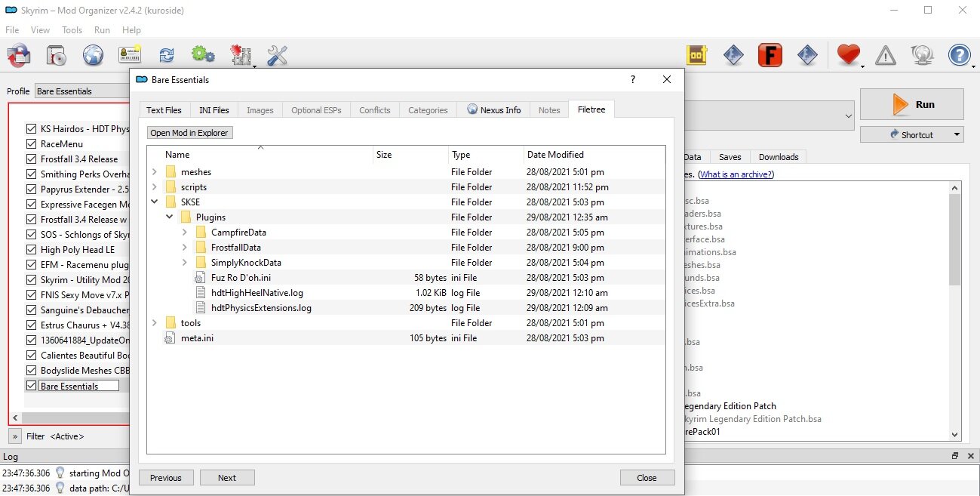This screenshot has width=980, height=496.
Task: Toggle High Poly Head LE checkbox
Action: (x=32, y=250)
